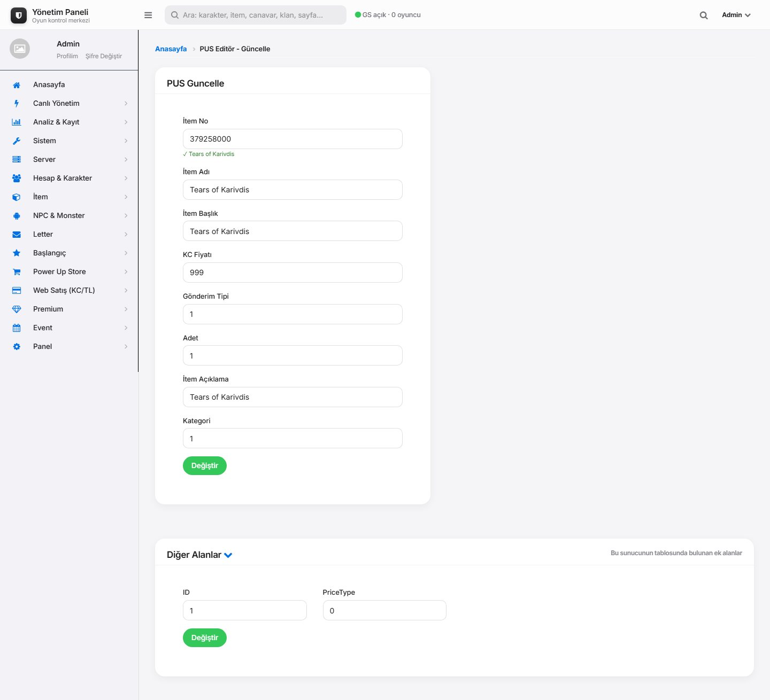
Task: Expand the Power Up Store submenu arrow
Action: tap(126, 272)
